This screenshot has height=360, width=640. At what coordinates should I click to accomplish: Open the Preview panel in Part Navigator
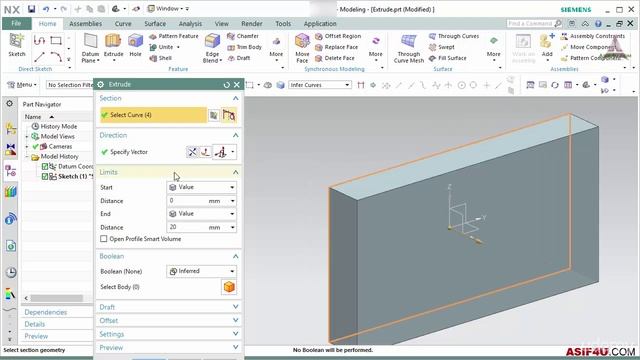36,336
